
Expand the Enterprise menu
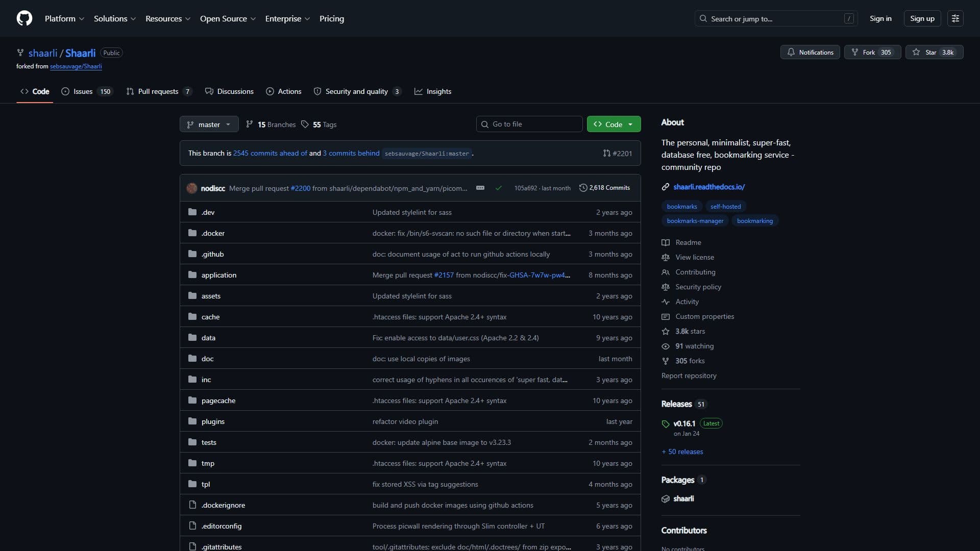point(287,18)
